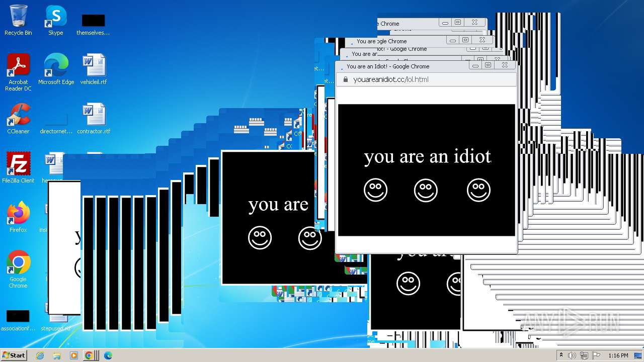Show hidden tray icons arrow
Viewport: 644px width, 362px height.
[561, 355]
